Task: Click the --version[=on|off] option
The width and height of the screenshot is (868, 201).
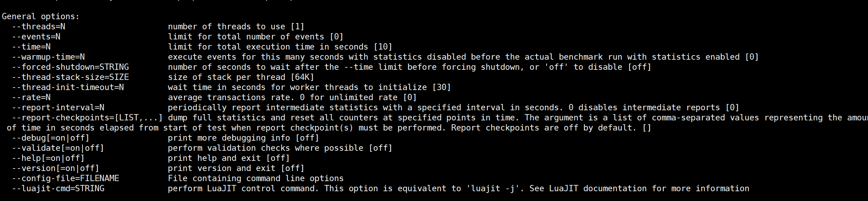Action: point(55,168)
